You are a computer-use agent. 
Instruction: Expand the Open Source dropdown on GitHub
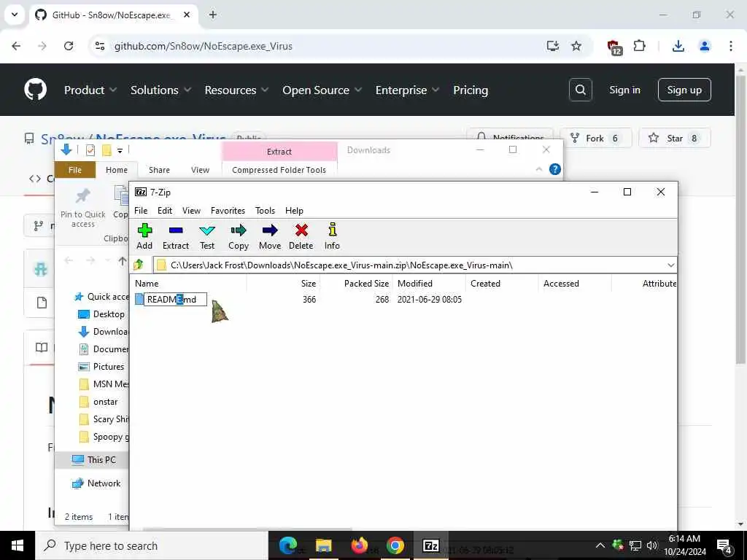pyautogui.click(x=322, y=90)
